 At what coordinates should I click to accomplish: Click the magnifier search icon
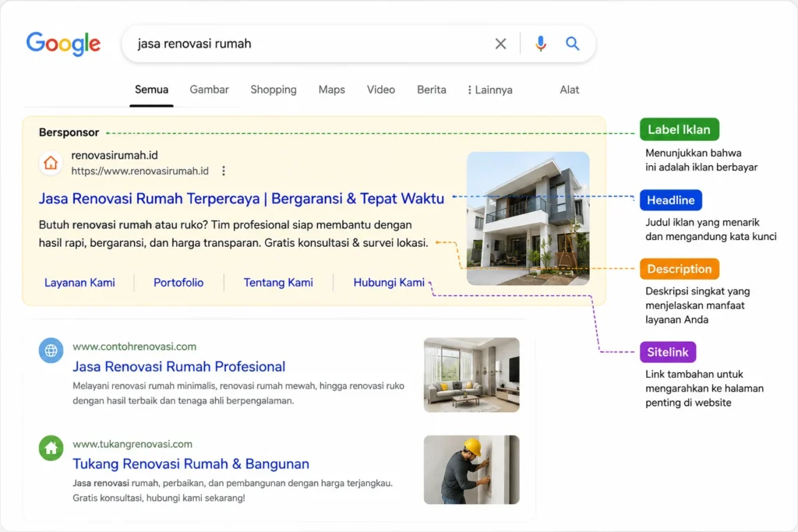[x=573, y=44]
